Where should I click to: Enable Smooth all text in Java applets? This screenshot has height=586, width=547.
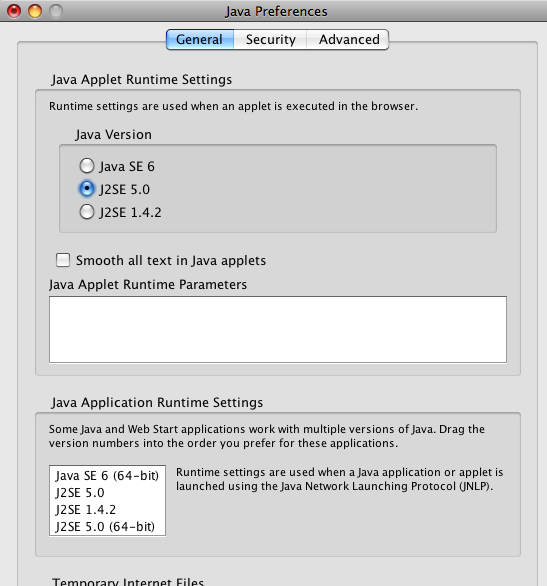pyautogui.click(x=63, y=260)
